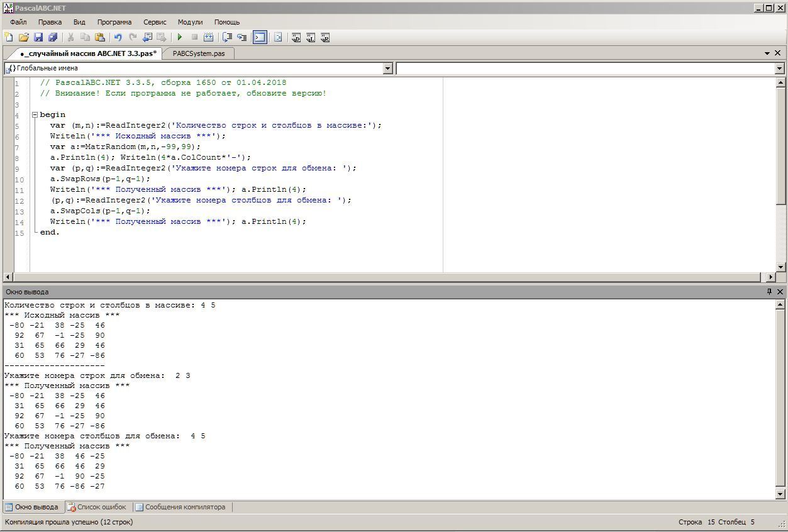The width and height of the screenshot is (788, 532).
Task: Close the PascalABC.NET window
Action: tap(780, 8)
